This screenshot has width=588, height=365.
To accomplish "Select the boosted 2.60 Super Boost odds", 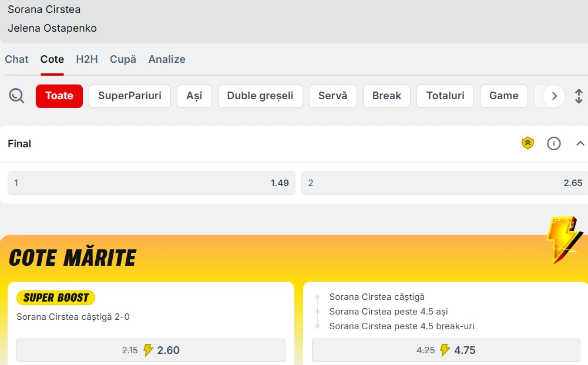I will pyautogui.click(x=151, y=350).
